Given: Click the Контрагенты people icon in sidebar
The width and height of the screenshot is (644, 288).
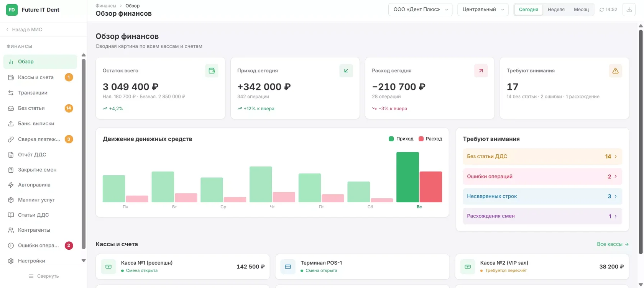Looking at the screenshot, I should click(11, 230).
